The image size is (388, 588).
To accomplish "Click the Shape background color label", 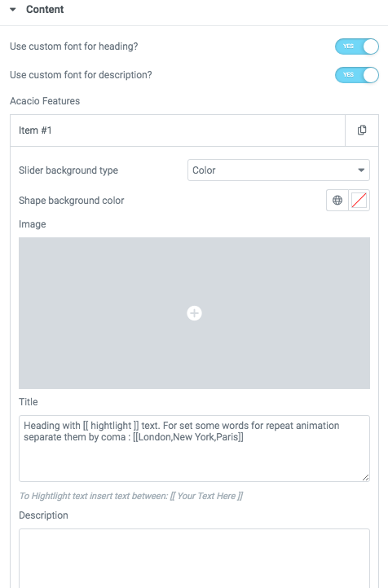I will 71,201.
